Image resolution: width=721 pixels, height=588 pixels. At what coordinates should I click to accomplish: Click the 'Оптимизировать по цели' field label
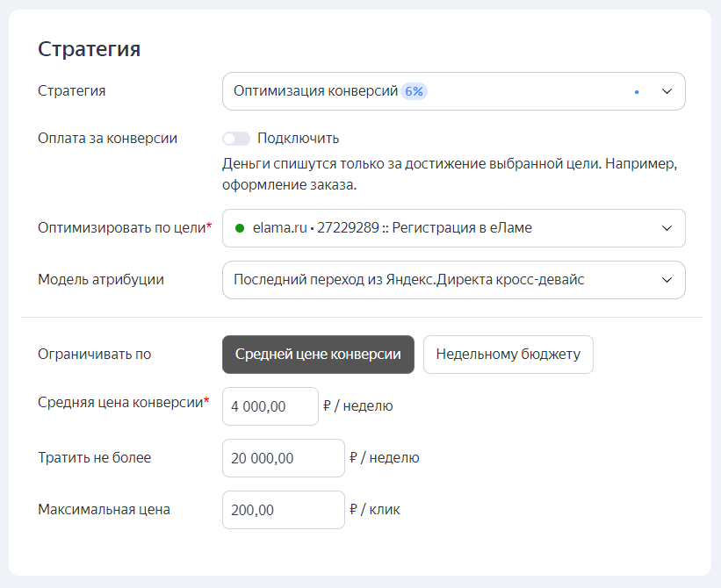click(x=122, y=228)
